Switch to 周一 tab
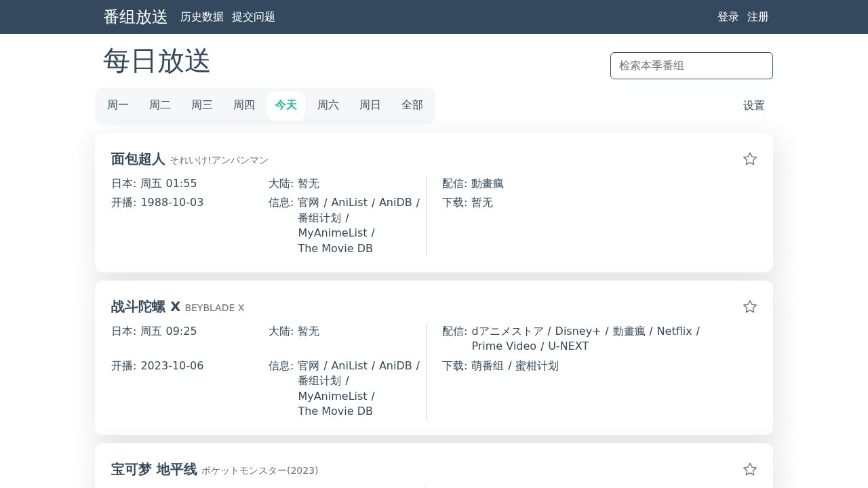Viewport: 868px width, 488px height. [x=118, y=105]
